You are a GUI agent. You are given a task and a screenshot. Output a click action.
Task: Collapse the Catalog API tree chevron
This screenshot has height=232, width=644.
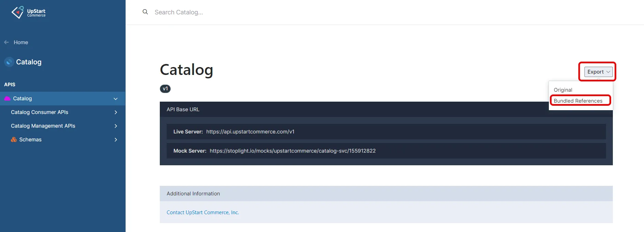tap(116, 99)
